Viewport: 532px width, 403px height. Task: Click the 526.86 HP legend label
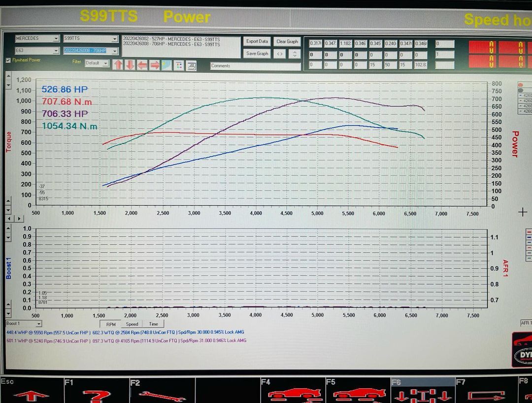(65, 90)
